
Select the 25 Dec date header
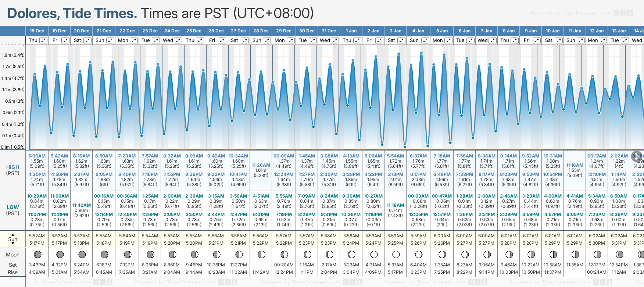tap(194, 31)
